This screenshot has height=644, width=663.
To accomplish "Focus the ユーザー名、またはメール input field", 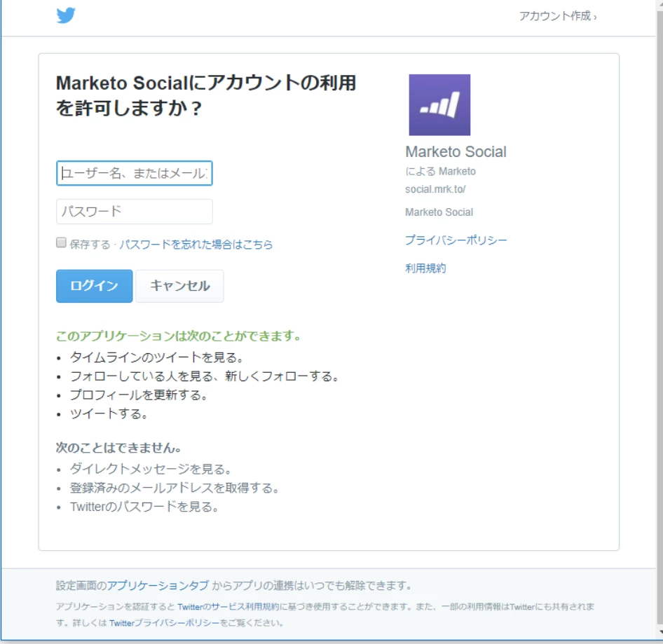I will (134, 173).
